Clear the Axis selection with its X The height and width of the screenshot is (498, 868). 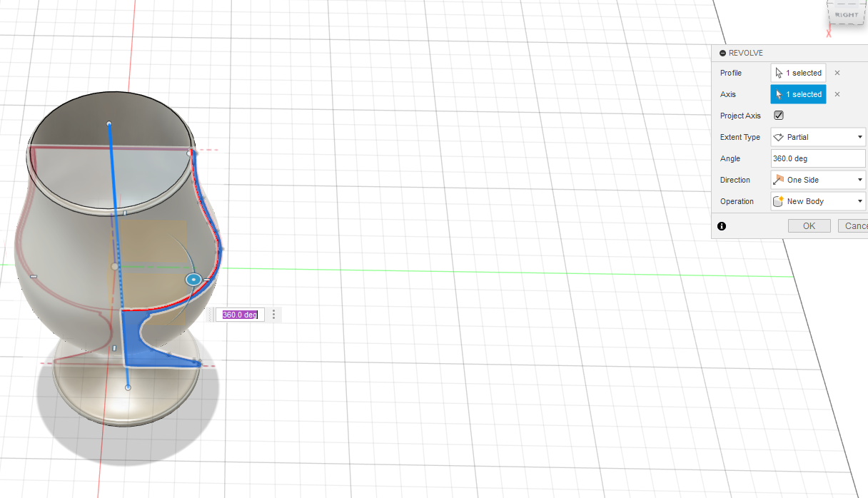pos(837,94)
